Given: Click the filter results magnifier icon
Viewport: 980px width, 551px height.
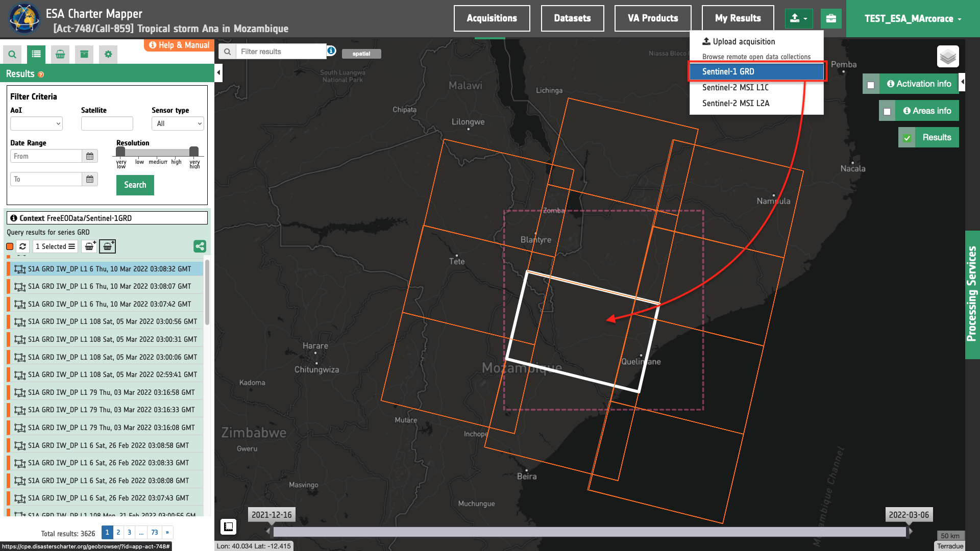Looking at the screenshot, I should (x=227, y=52).
